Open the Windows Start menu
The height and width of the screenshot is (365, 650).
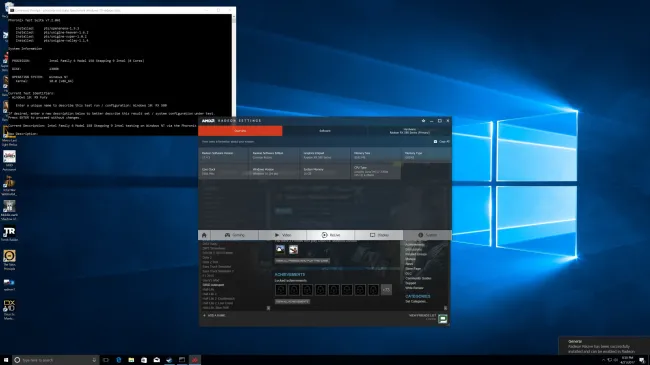click(x=6, y=360)
